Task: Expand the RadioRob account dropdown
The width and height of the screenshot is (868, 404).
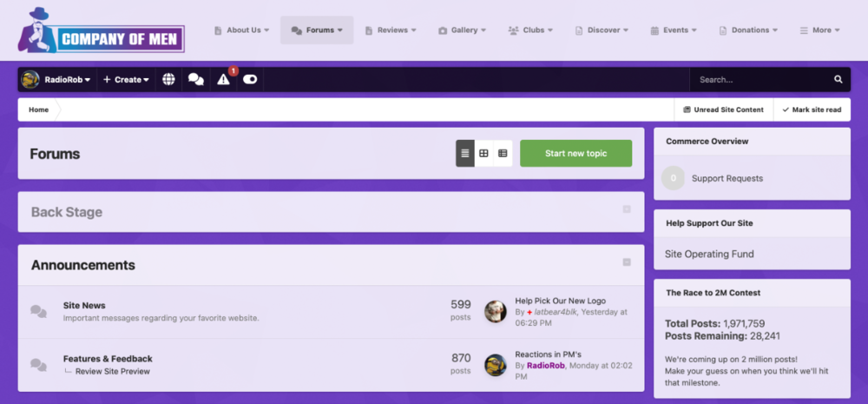Action: 57,79
